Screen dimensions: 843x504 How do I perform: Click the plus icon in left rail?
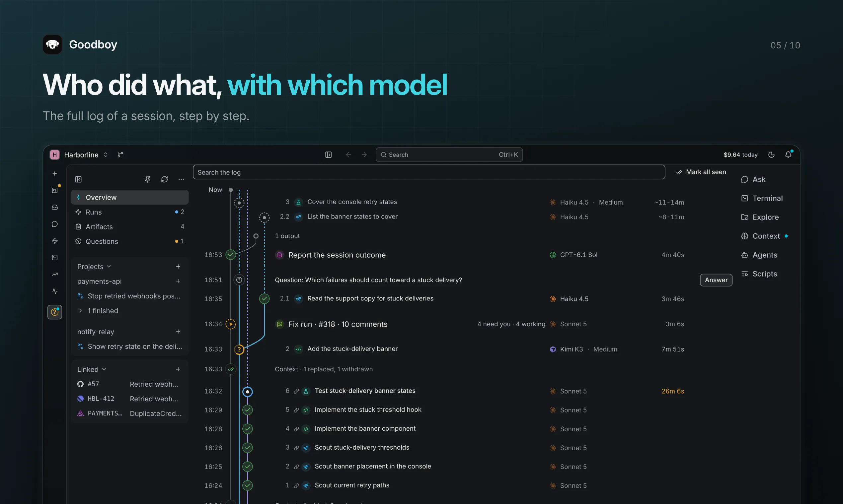tap(55, 173)
